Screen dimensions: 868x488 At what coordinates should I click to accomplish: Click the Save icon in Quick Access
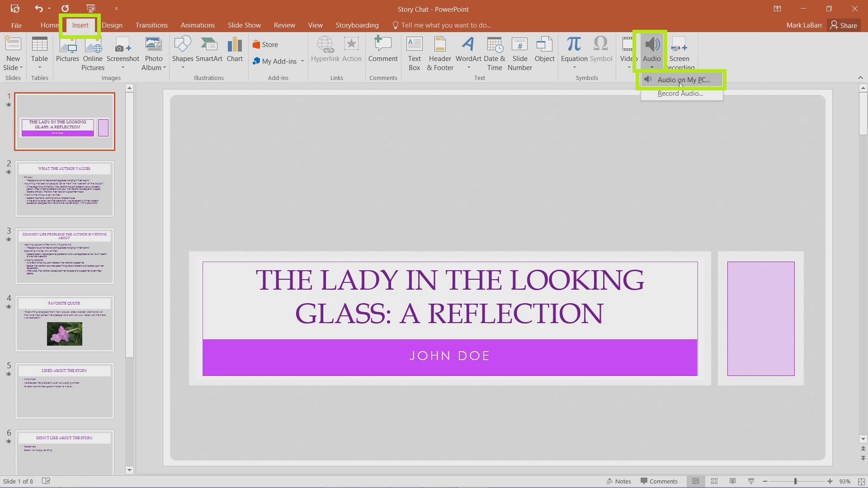tap(15, 9)
